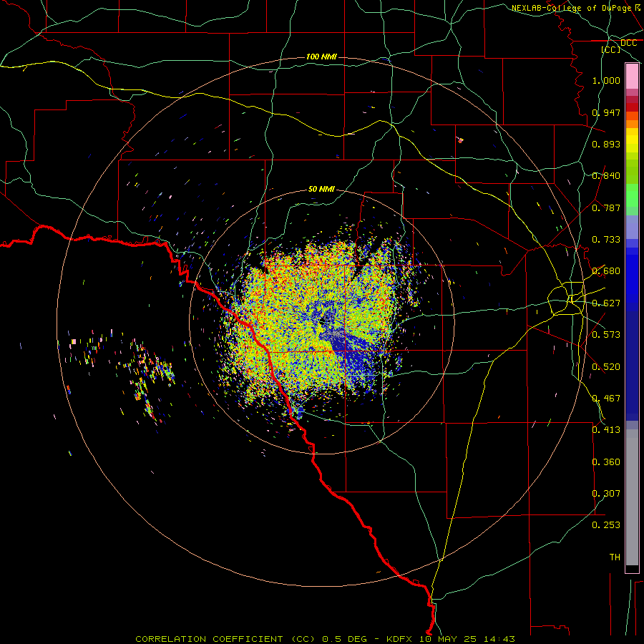Screen dimensions: 644x644
Task: Click the 50 NMI range ring label
Action: pyautogui.click(x=321, y=190)
